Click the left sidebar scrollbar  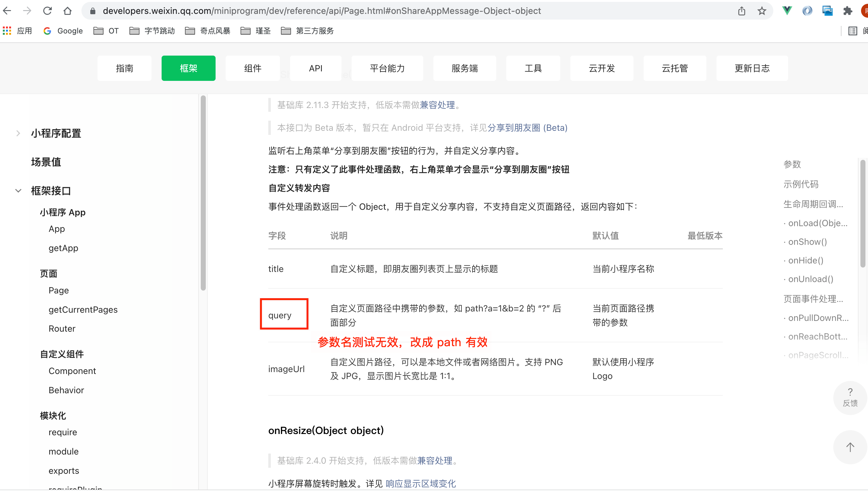203,193
